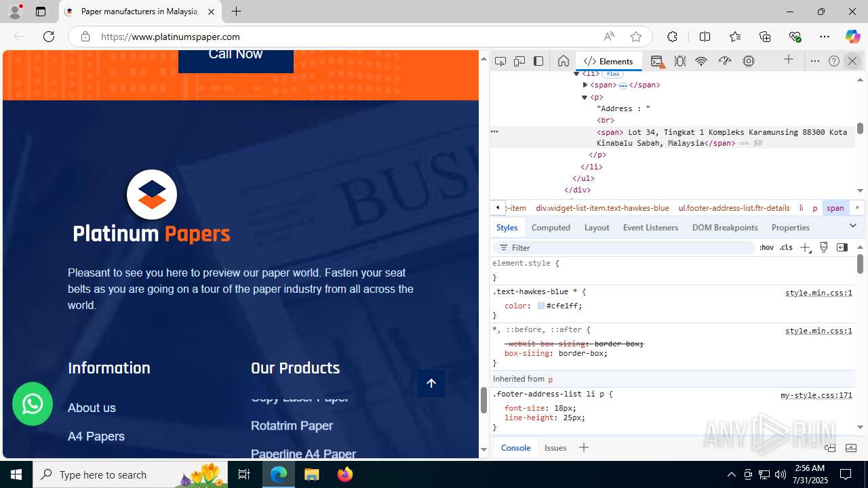Toggle split screen in Edge toolbar

coord(705,37)
